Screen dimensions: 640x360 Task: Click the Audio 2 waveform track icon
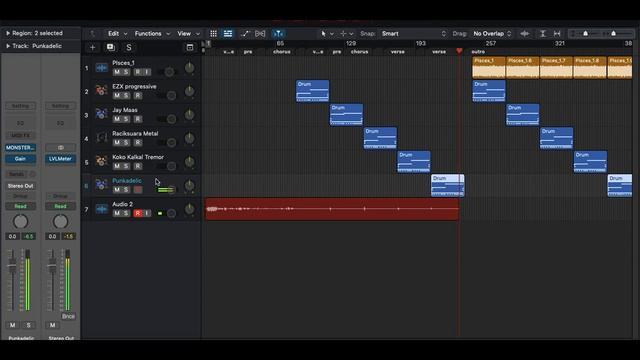click(x=101, y=209)
